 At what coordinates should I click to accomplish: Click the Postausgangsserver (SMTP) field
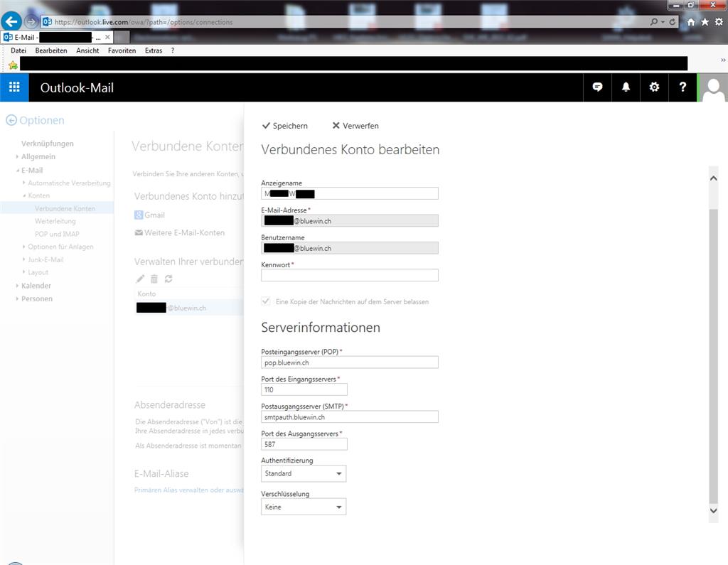pyautogui.click(x=350, y=417)
